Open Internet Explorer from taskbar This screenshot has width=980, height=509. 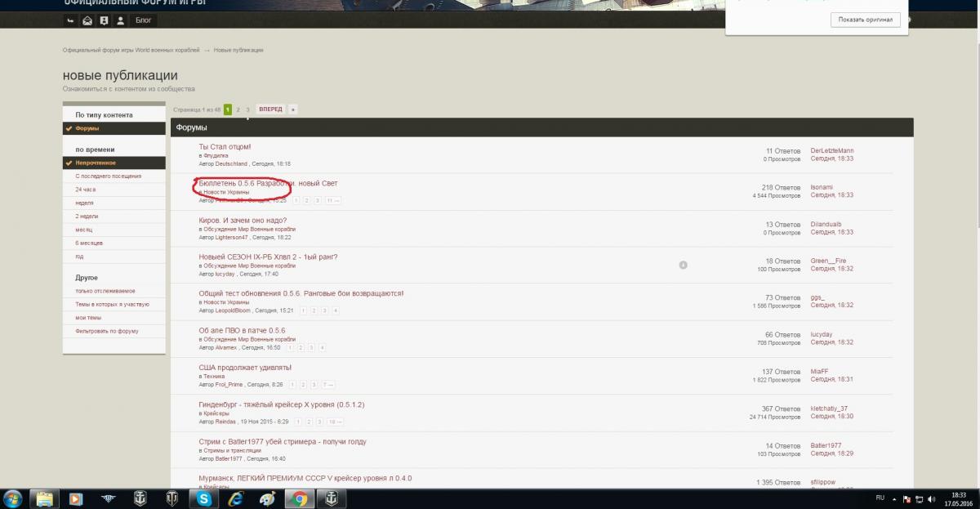235,498
